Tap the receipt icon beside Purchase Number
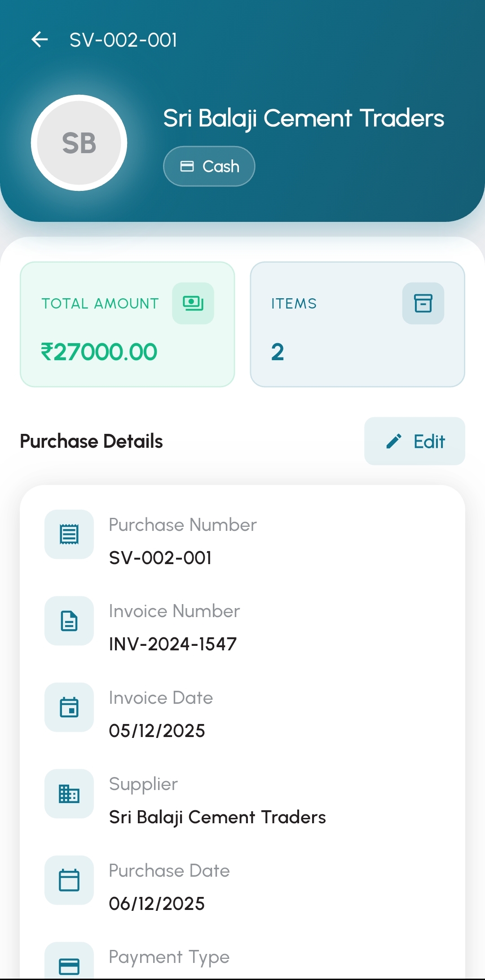Image resolution: width=485 pixels, height=980 pixels. tap(69, 534)
